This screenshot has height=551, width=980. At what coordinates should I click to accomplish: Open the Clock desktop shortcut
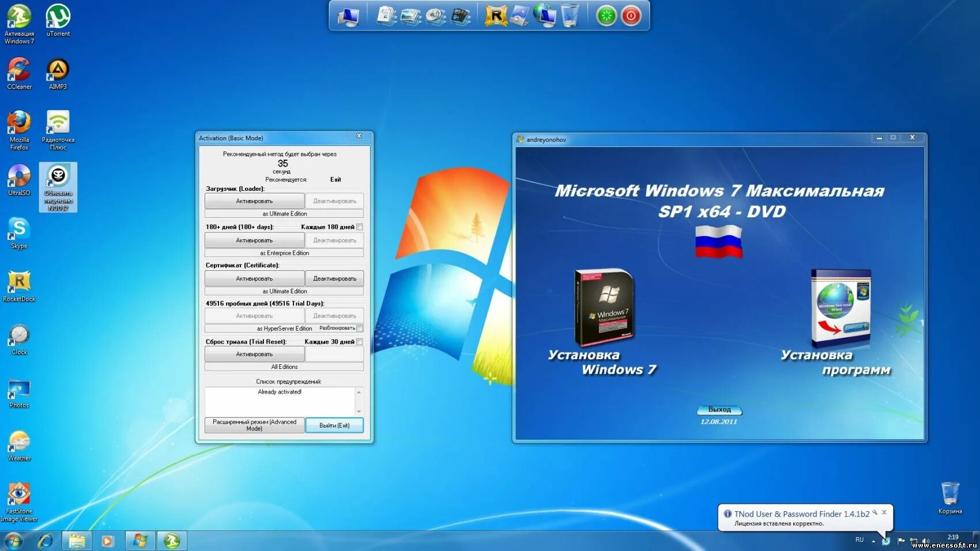[x=19, y=339]
